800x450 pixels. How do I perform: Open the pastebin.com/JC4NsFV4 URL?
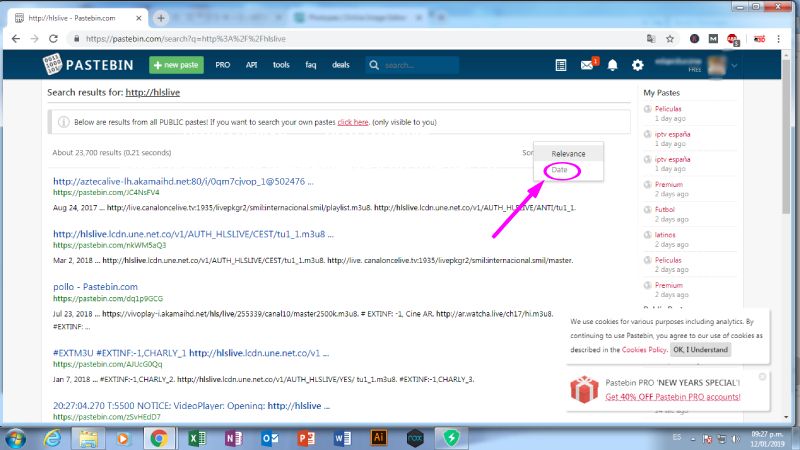coord(106,192)
